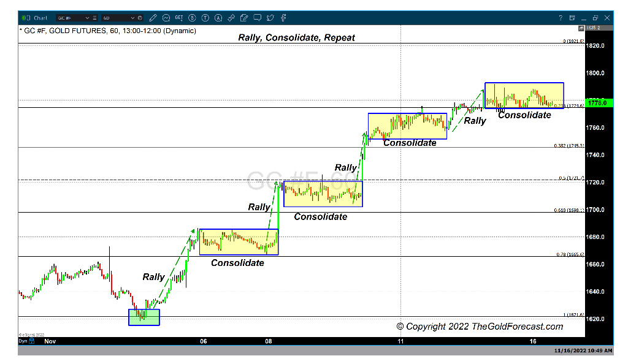
Task: Click the GET tools button
Action: 179,18
